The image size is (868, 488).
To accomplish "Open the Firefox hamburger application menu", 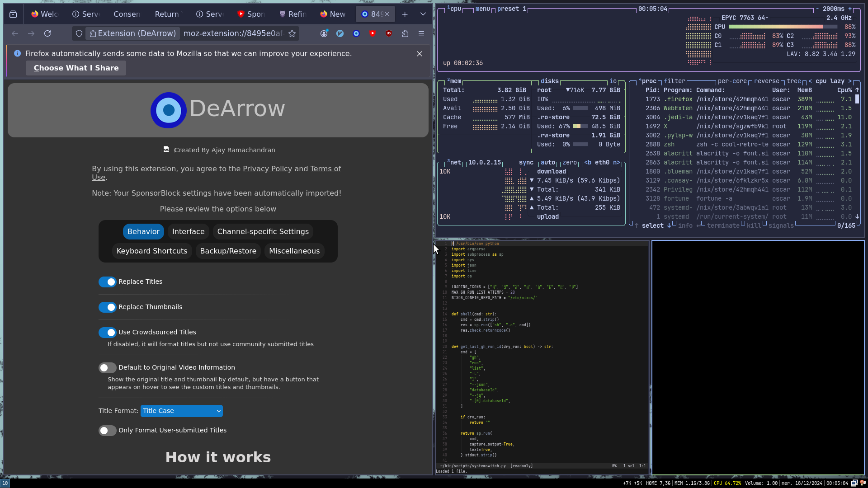I will tap(421, 33).
